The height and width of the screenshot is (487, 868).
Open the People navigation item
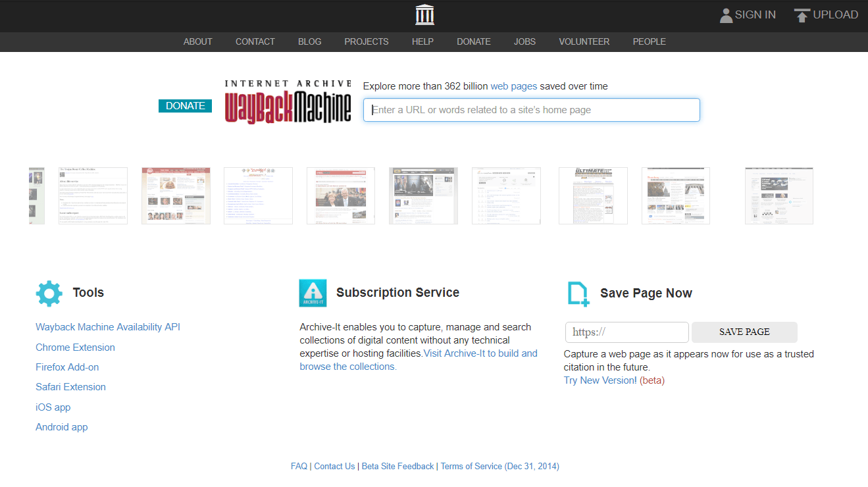(x=650, y=41)
